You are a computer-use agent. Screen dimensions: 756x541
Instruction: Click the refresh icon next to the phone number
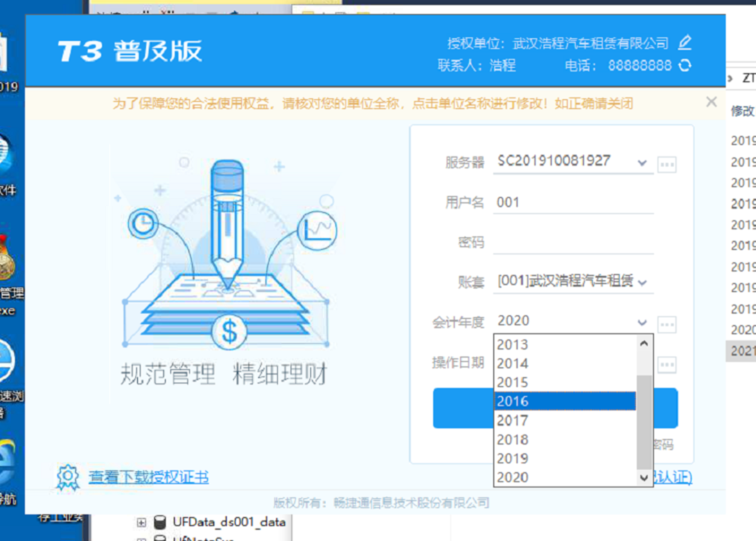[685, 66]
